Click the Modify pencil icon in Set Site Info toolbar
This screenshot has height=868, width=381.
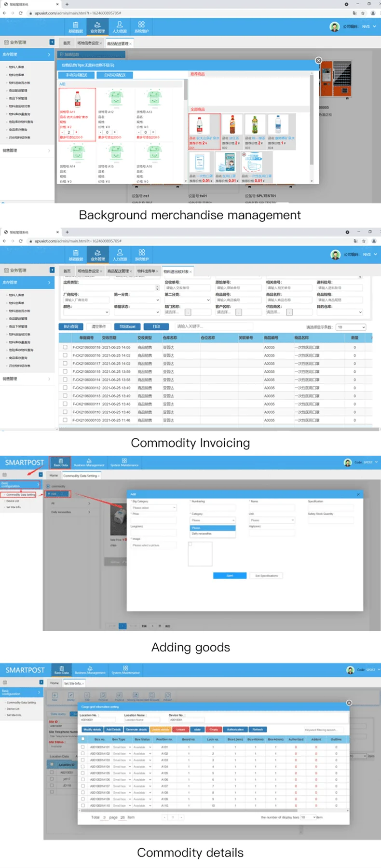[x=71, y=696]
